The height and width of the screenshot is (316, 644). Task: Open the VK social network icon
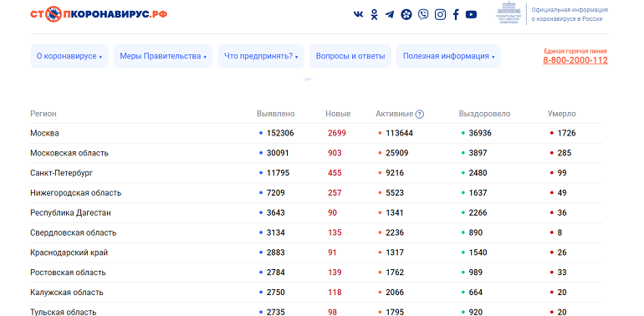pos(358,14)
